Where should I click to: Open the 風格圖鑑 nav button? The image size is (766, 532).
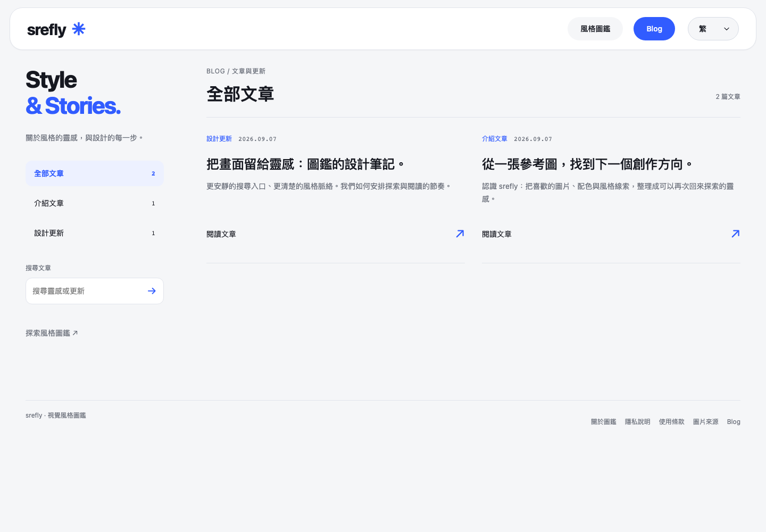click(595, 29)
